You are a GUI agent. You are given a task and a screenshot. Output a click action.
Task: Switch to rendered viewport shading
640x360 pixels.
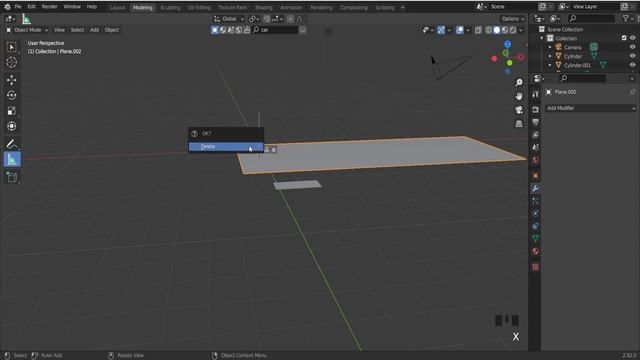click(513, 30)
